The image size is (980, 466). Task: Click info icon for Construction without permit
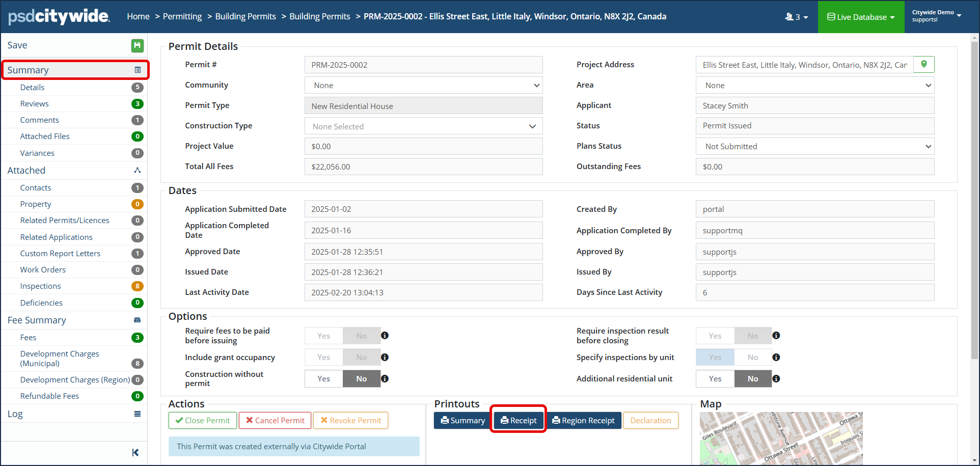coord(385,378)
